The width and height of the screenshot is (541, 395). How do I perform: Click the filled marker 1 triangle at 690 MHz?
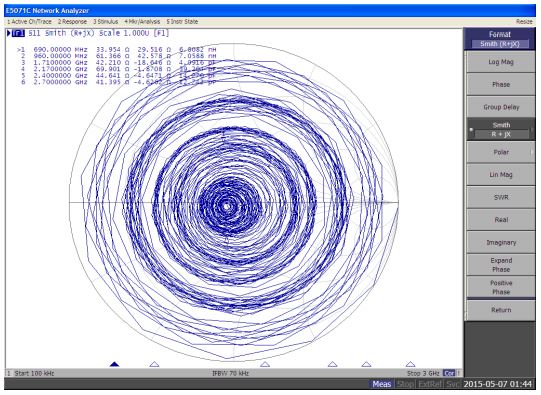pyautogui.click(x=115, y=364)
